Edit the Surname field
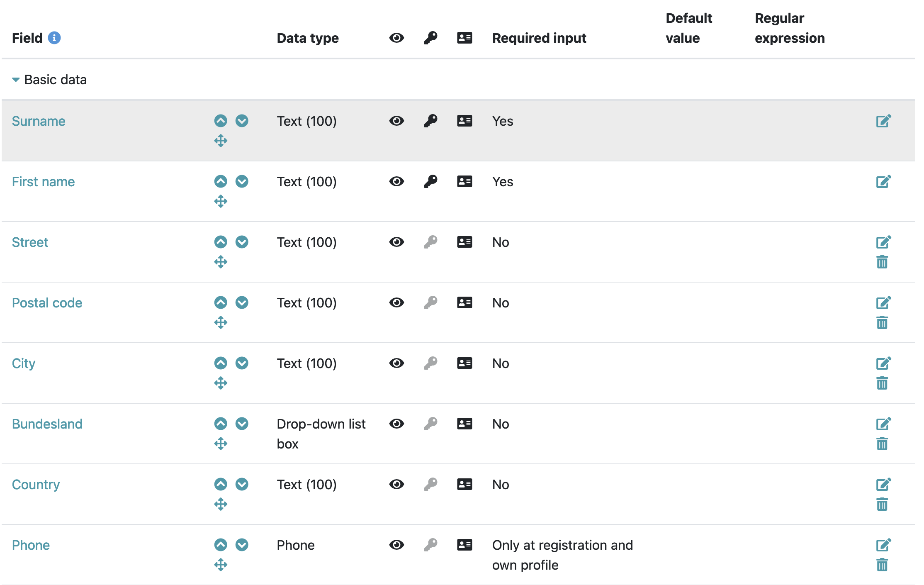This screenshot has width=924, height=585. click(883, 121)
